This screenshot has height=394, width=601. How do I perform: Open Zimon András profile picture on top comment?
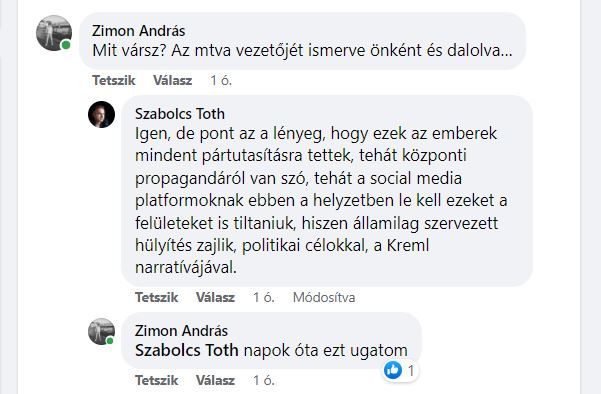pos(54,33)
